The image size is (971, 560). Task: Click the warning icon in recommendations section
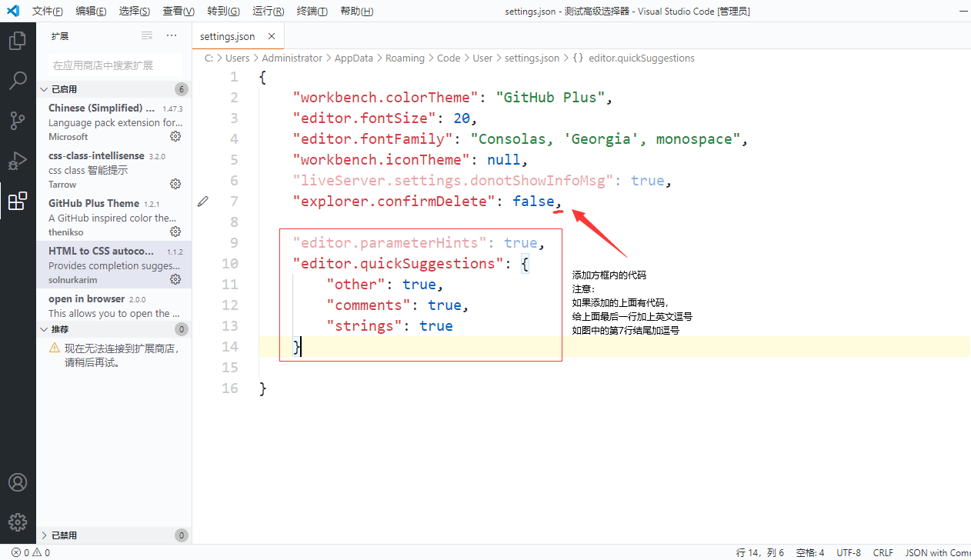(x=55, y=348)
